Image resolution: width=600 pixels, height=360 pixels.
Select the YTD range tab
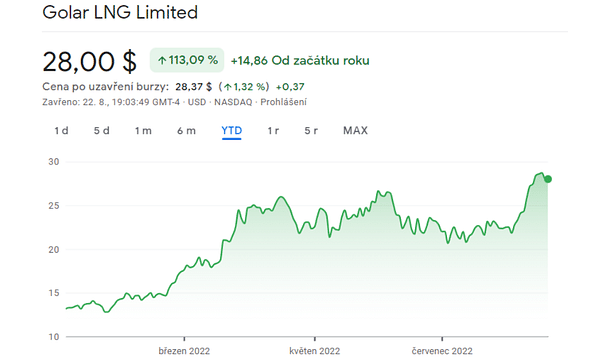pos(232,131)
